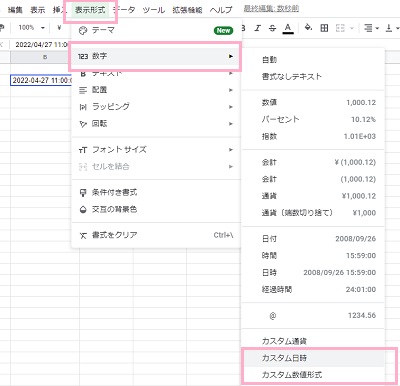Choose 指数 format 1.01E+03

313,136
